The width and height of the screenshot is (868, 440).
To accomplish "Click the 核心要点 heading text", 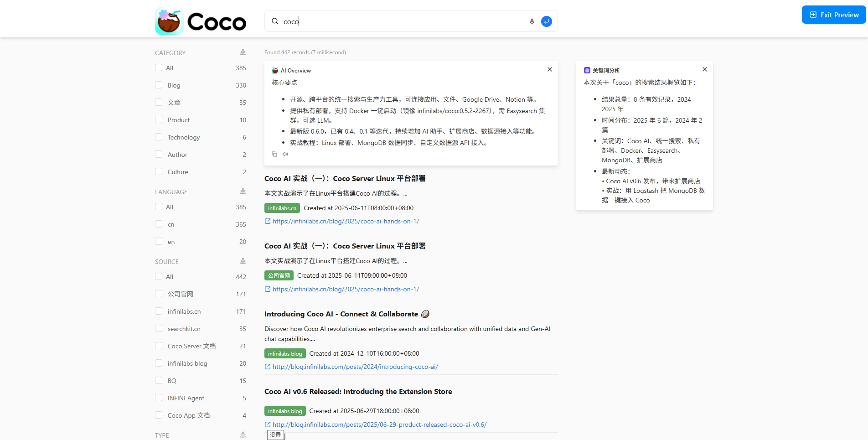I will click(284, 83).
